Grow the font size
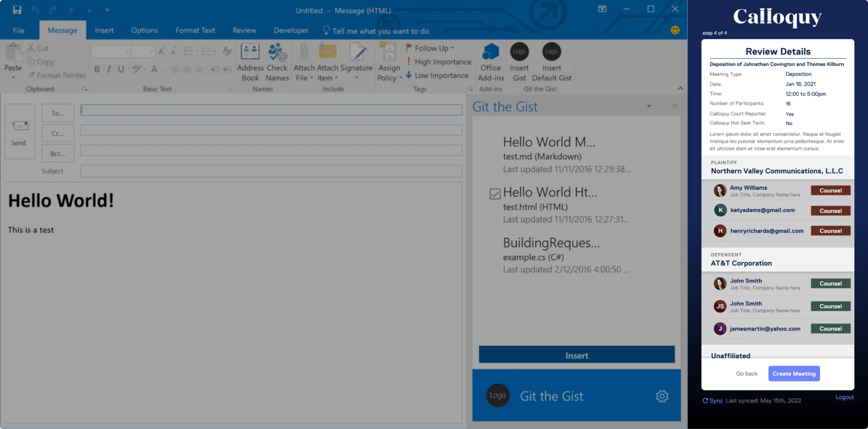The height and width of the screenshot is (429, 868). (162, 52)
